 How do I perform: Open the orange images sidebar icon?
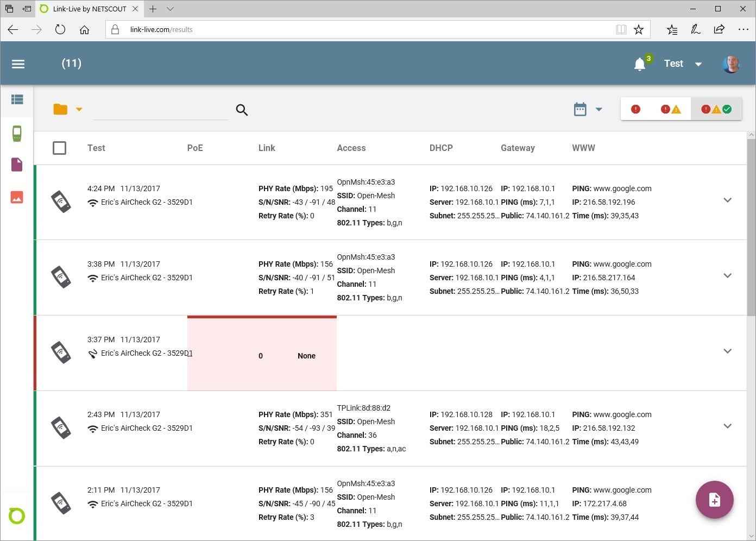click(17, 197)
